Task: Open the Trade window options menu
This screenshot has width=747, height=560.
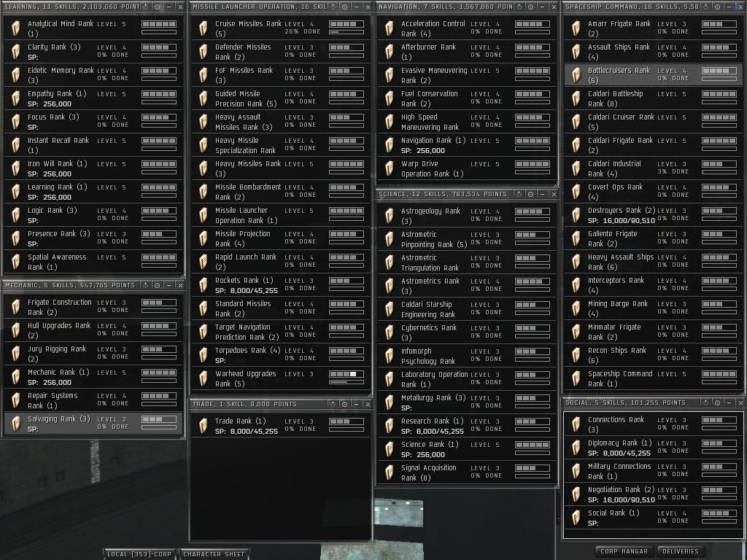Action: (333, 404)
